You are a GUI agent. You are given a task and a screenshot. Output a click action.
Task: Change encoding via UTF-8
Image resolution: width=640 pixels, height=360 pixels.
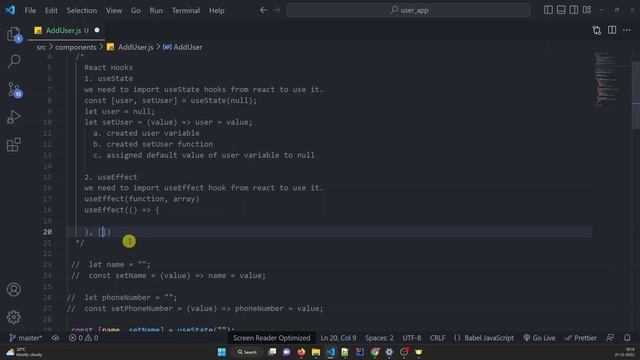pos(411,338)
